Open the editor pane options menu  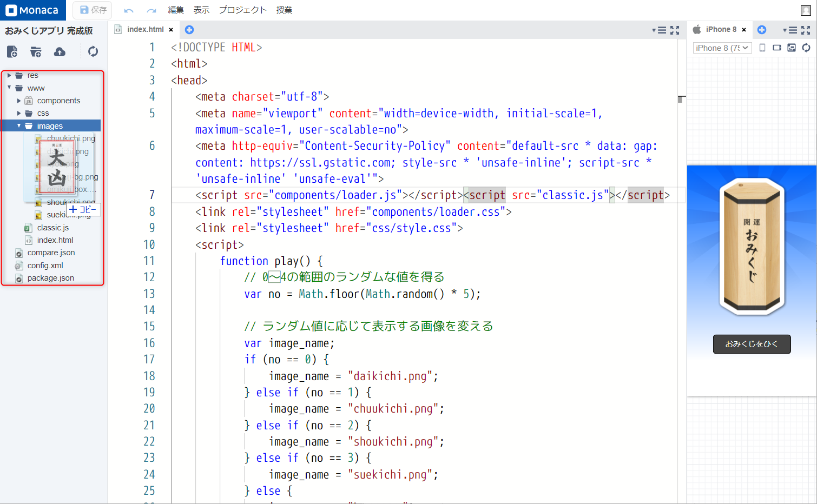661,30
